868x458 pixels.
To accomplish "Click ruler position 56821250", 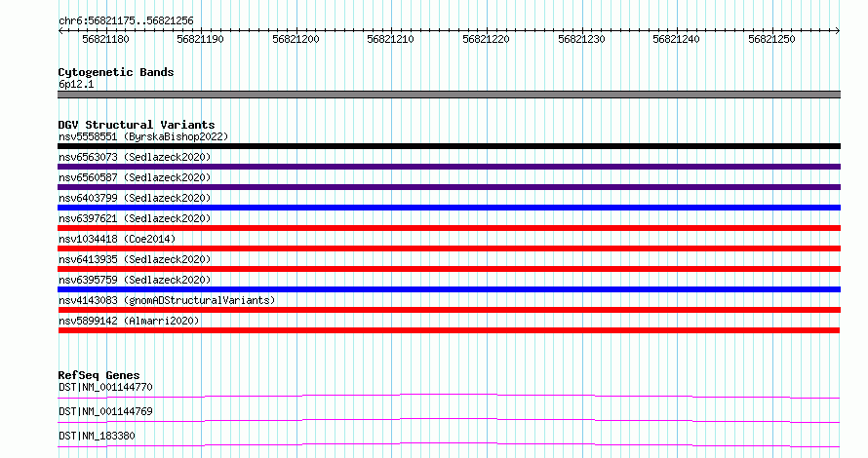I will click(771, 39).
